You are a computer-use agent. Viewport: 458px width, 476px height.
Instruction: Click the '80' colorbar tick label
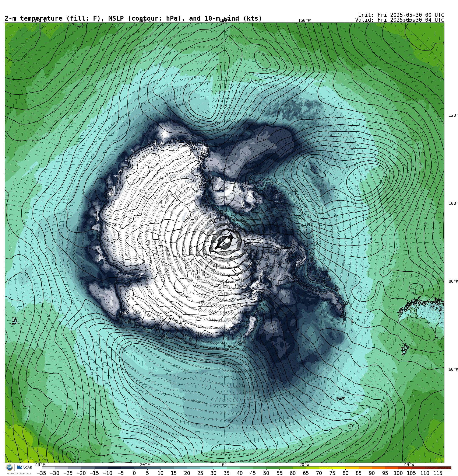[345, 473]
